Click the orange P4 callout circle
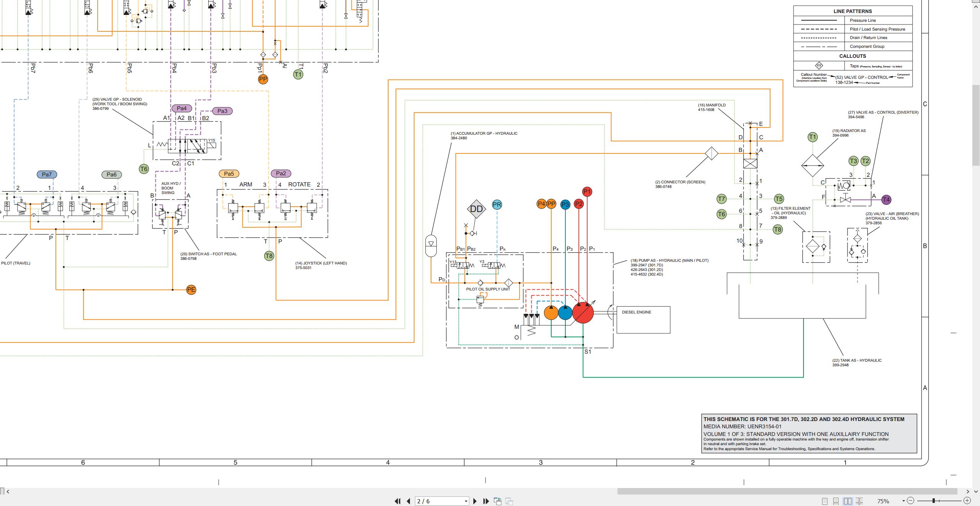980x506 pixels. 541,204
